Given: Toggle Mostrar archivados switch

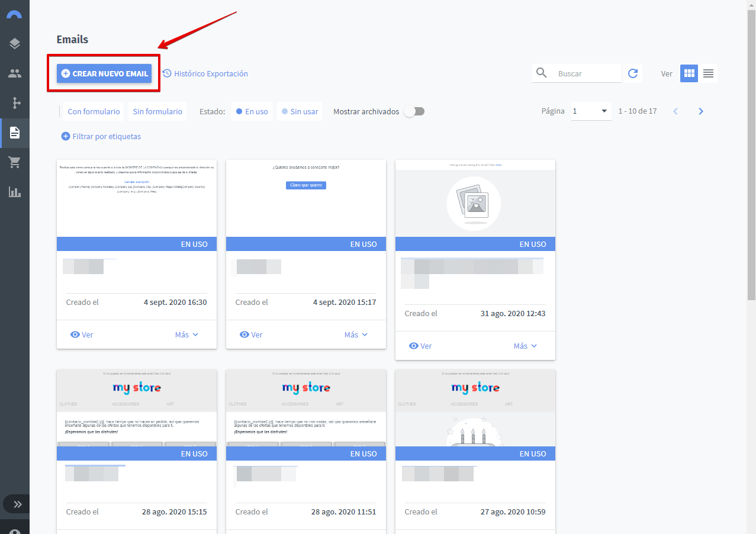Looking at the screenshot, I should (x=414, y=111).
